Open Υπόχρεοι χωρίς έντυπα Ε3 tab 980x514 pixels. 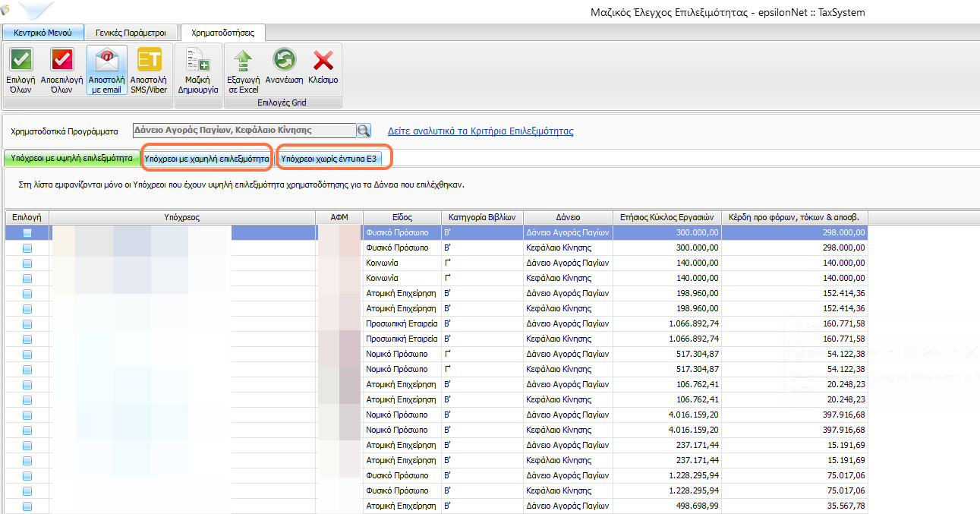point(329,159)
